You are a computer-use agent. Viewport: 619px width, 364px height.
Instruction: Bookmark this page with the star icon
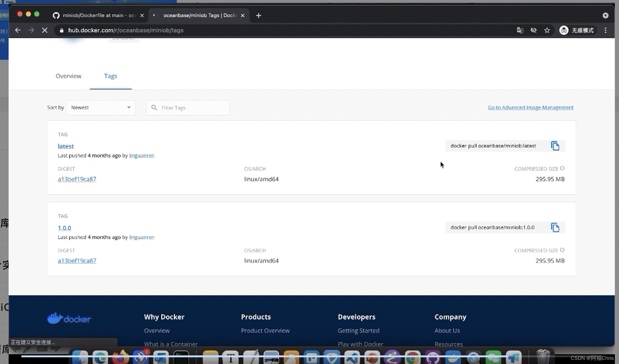[x=547, y=30]
